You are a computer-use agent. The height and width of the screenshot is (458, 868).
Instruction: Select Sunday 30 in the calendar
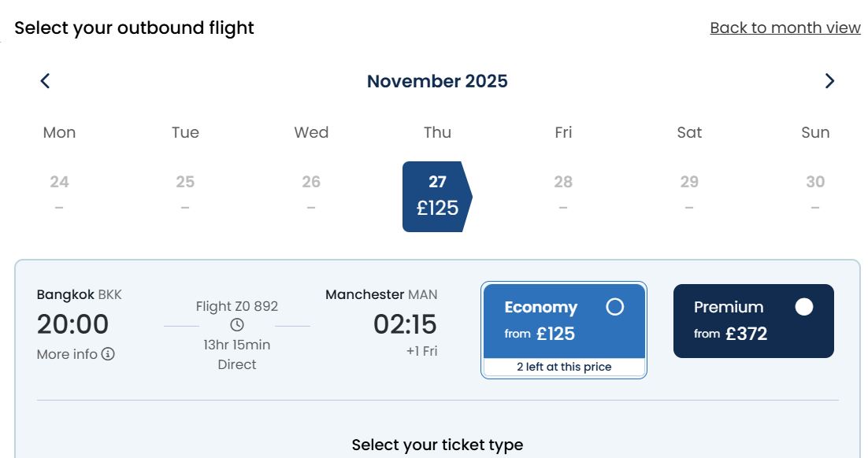815,193
